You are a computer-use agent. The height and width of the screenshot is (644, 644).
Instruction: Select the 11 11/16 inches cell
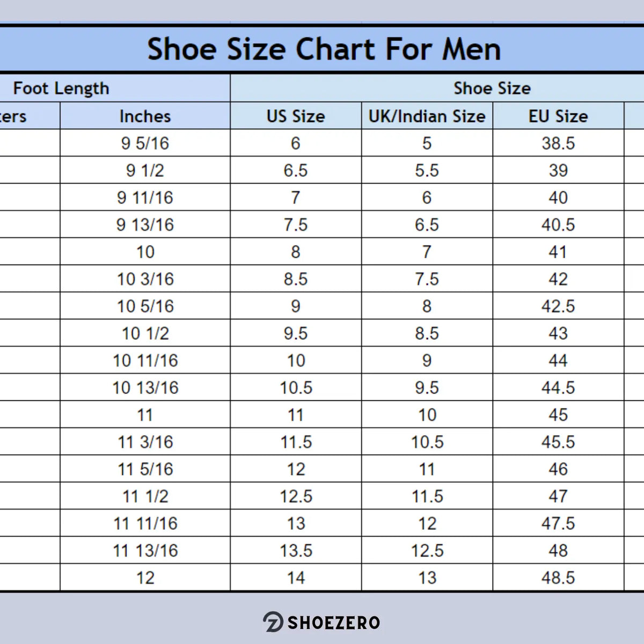[145, 523]
